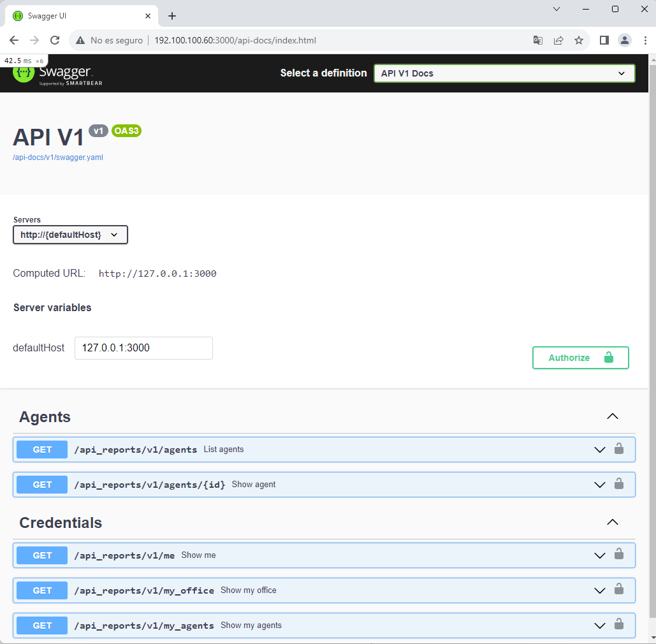Click the Authorize button
Viewport: 656px width, 644px height.
580,358
